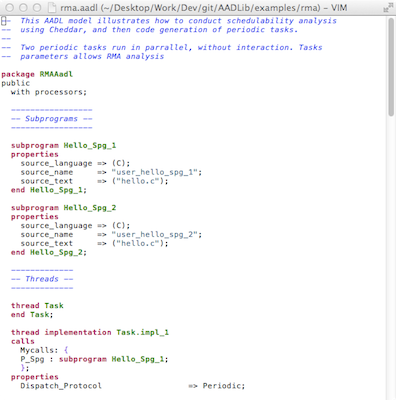Click the word 'public'

point(15,83)
